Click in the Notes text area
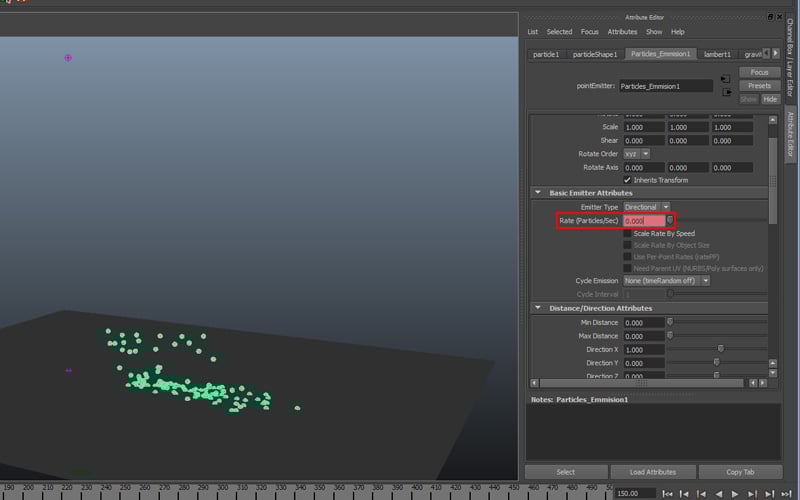 tap(653, 432)
